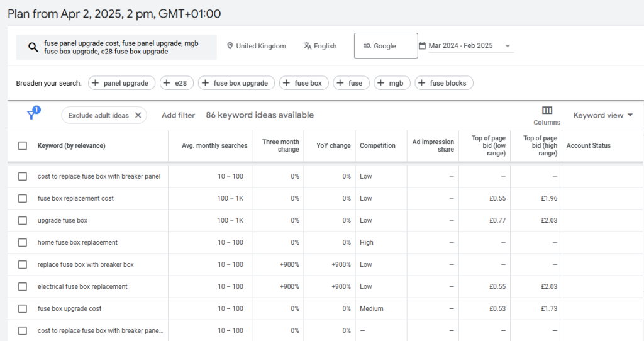
Task: Click the £1.73 high range bid value
Action: pos(549,308)
